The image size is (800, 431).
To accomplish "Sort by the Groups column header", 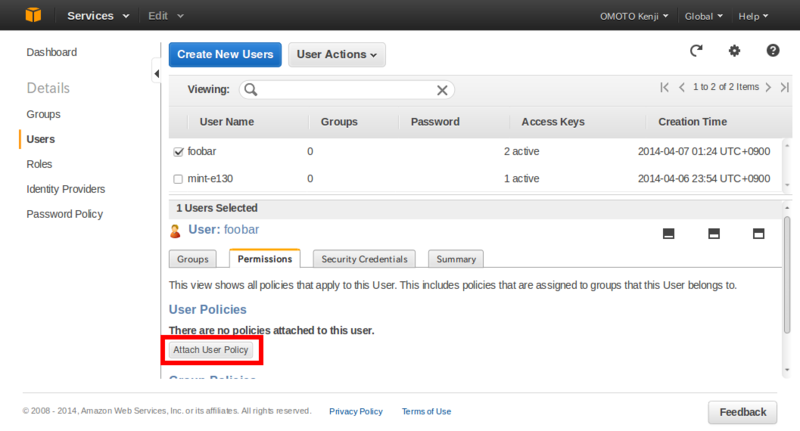I will point(339,122).
